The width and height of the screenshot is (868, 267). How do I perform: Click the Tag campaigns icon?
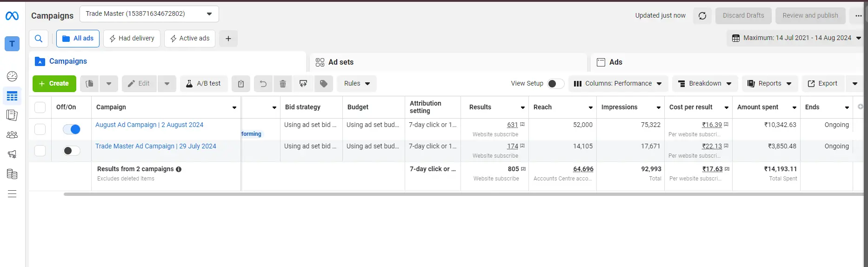coord(324,84)
